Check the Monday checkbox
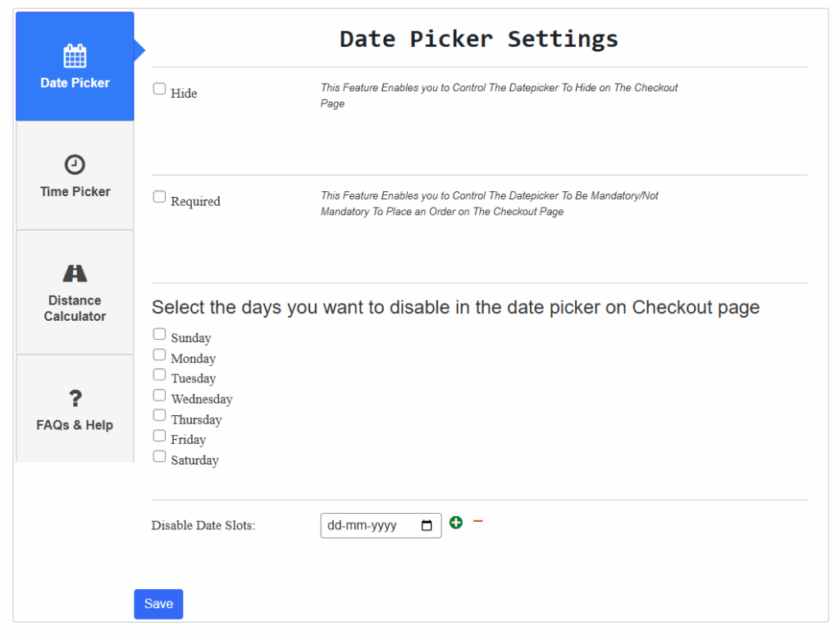The width and height of the screenshot is (840, 636). pos(159,353)
